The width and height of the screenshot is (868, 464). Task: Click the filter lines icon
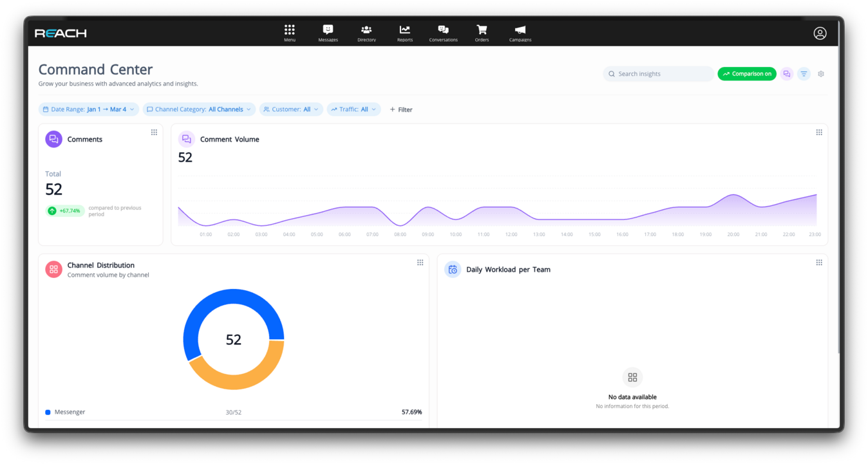[x=804, y=74]
